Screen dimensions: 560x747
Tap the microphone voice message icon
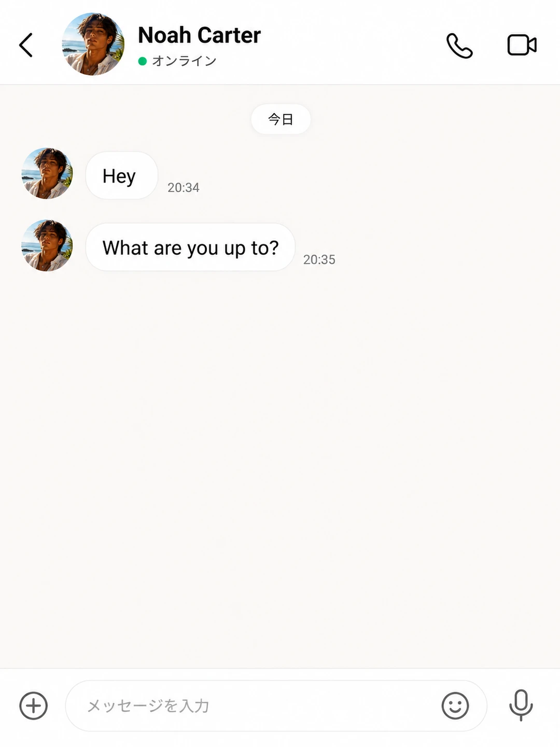(x=521, y=706)
